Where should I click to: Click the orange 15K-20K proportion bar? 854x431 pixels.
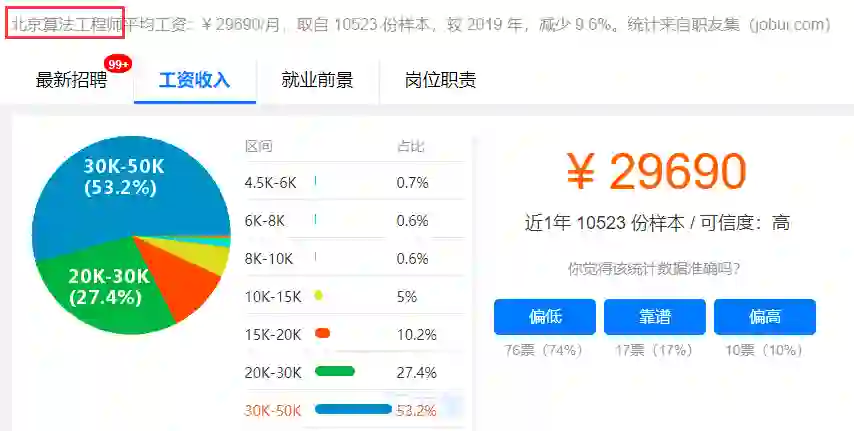click(x=322, y=333)
